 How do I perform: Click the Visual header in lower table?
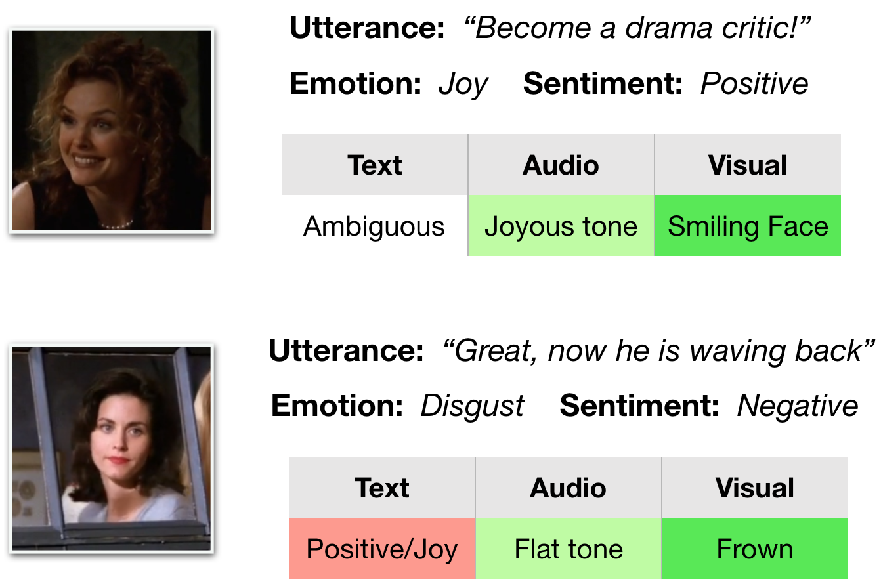[x=755, y=488]
